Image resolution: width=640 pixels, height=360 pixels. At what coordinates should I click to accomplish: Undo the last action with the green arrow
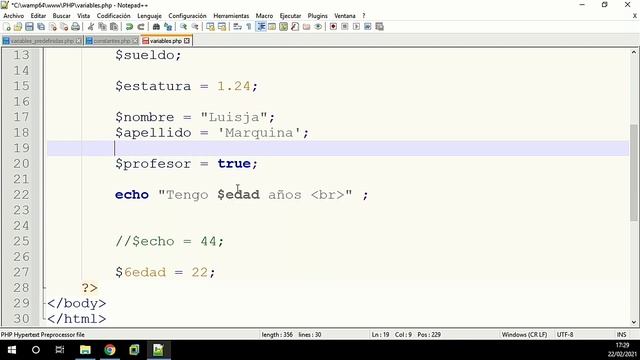[129, 27]
